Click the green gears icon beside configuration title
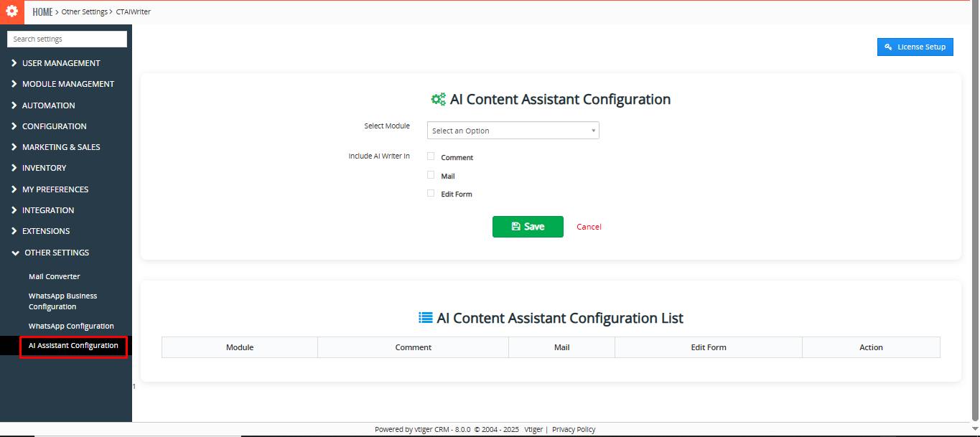The width and height of the screenshot is (980, 437). tap(438, 99)
